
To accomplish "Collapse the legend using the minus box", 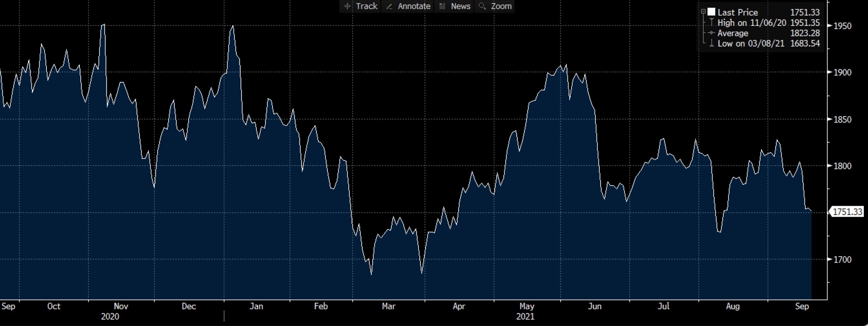I will coord(703,12).
